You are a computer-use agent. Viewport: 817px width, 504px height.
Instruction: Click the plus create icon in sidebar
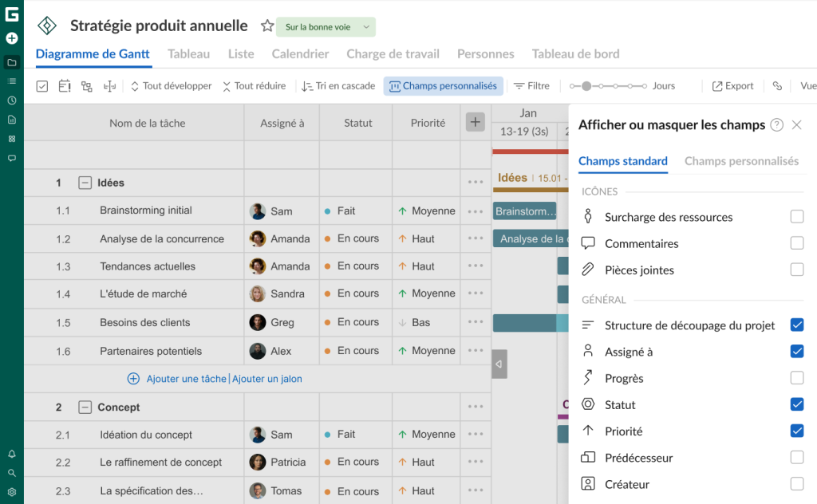pyautogui.click(x=11, y=38)
